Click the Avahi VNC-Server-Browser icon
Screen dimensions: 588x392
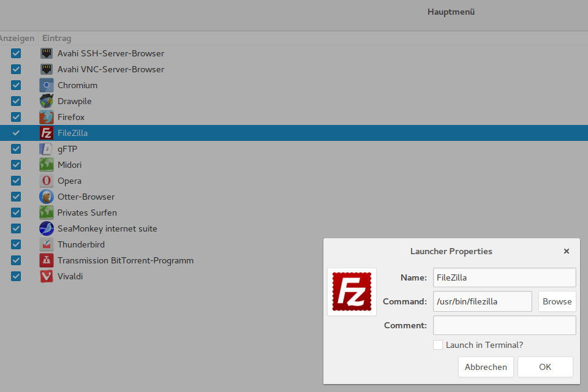pos(47,69)
